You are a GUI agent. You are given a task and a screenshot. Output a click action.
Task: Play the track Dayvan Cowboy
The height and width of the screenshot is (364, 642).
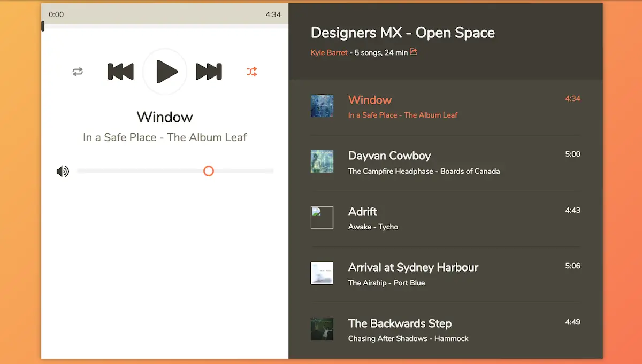(x=389, y=156)
